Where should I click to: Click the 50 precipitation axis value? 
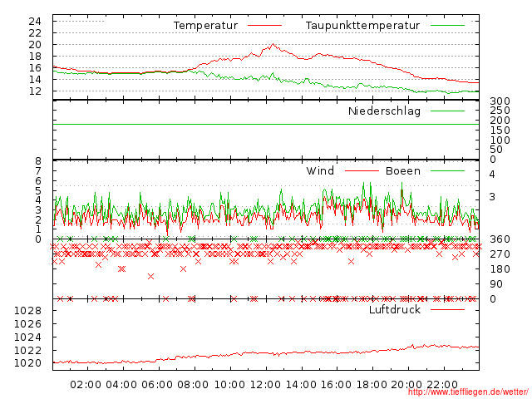click(x=496, y=150)
